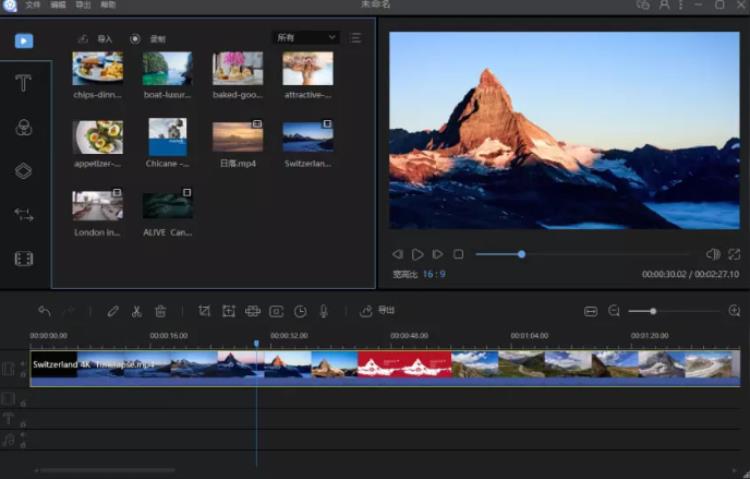Viewport: 750px width, 479px height.
Task: Expand the 所有 media filter dropdown
Action: pos(306,38)
